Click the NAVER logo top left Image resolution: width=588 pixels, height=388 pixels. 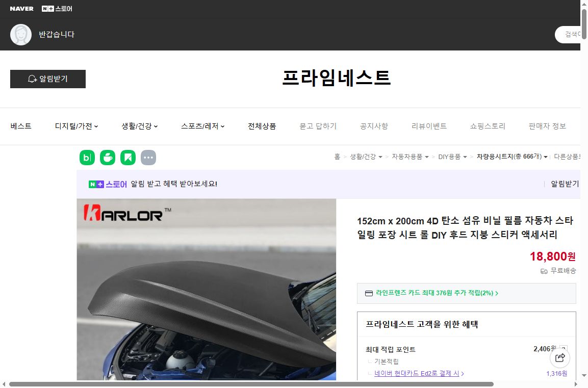tap(21, 8)
